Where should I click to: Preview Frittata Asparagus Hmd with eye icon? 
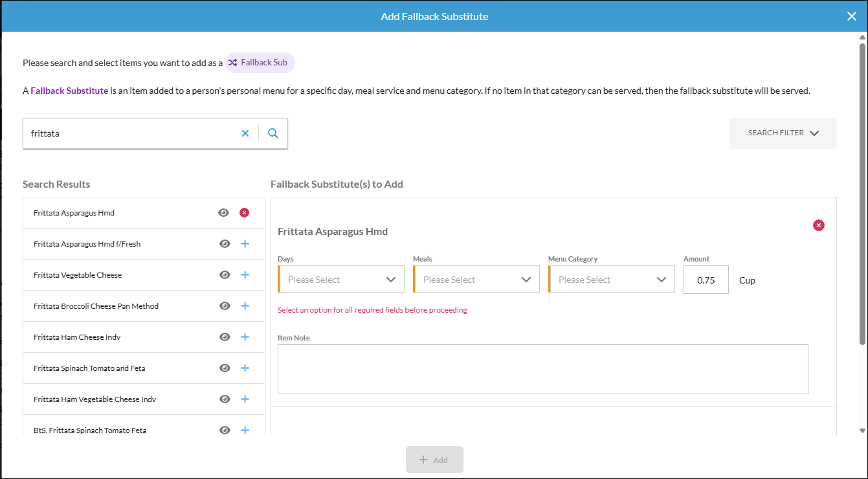point(224,212)
